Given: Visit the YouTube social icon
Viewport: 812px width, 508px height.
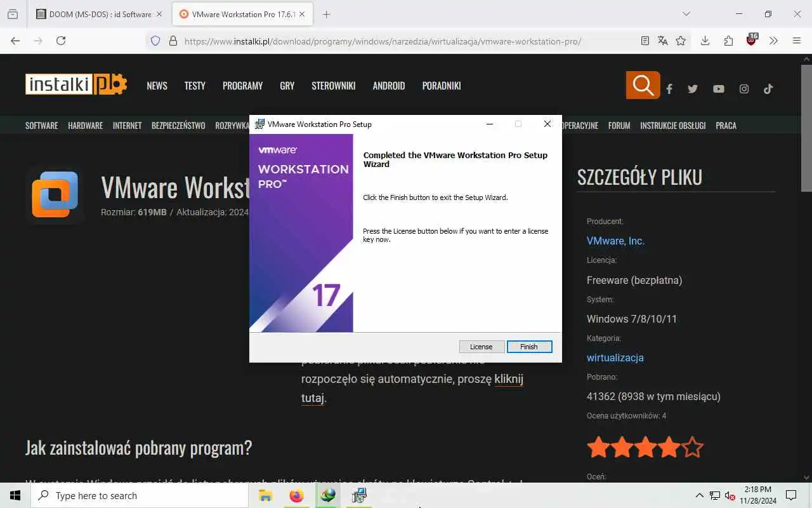Looking at the screenshot, I should 718,89.
